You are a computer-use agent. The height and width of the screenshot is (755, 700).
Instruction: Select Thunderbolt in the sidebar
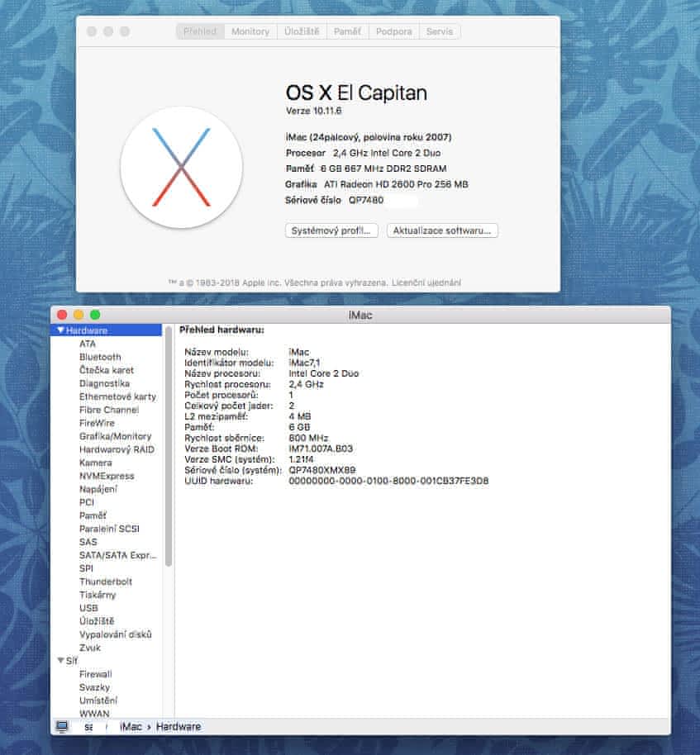click(x=106, y=582)
